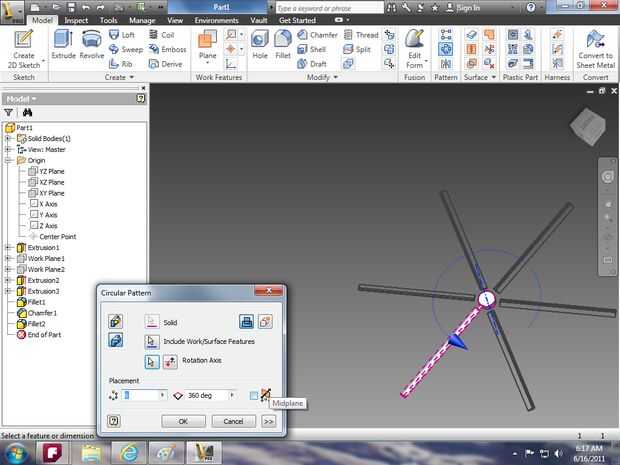Screen dimensions: 620x465
Task: Switch to the View tab
Action: click(x=175, y=20)
